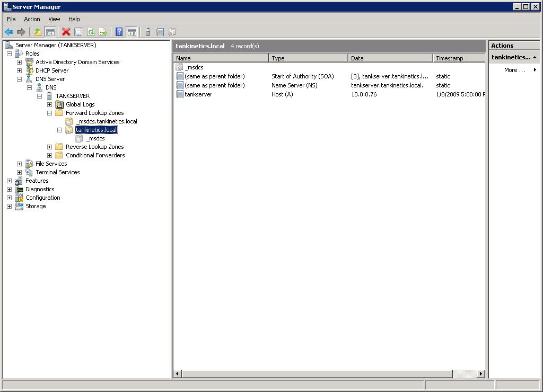The height and width of the screenshot is (392, 543).
Task: Sort records by the Type column header
Action: click(x=308, y=58)
